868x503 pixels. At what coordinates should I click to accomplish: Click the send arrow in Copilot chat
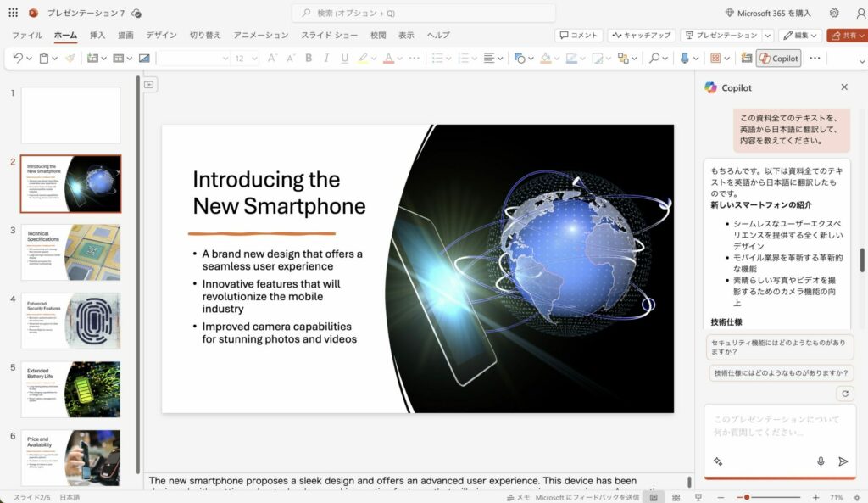tap(843, 461)
